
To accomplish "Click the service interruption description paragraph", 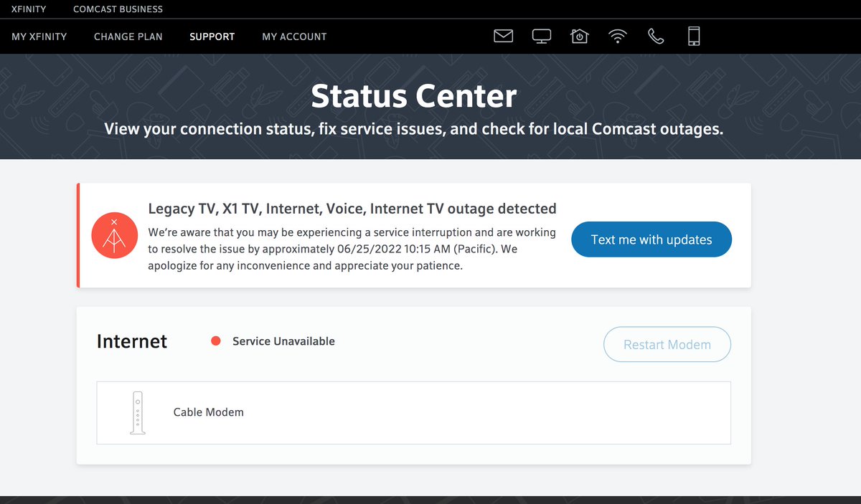I will tap(352, 249).
